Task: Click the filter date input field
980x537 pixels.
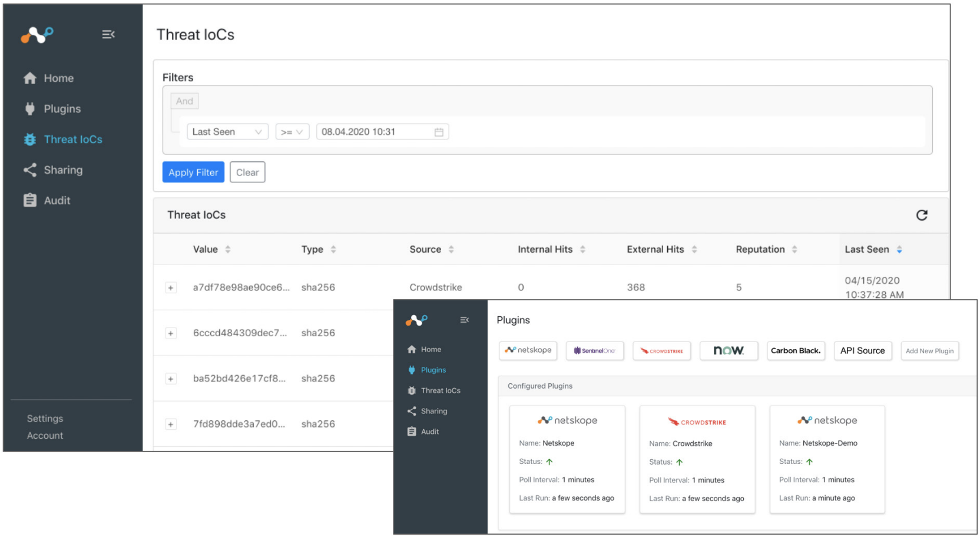Action: (374, 132)
